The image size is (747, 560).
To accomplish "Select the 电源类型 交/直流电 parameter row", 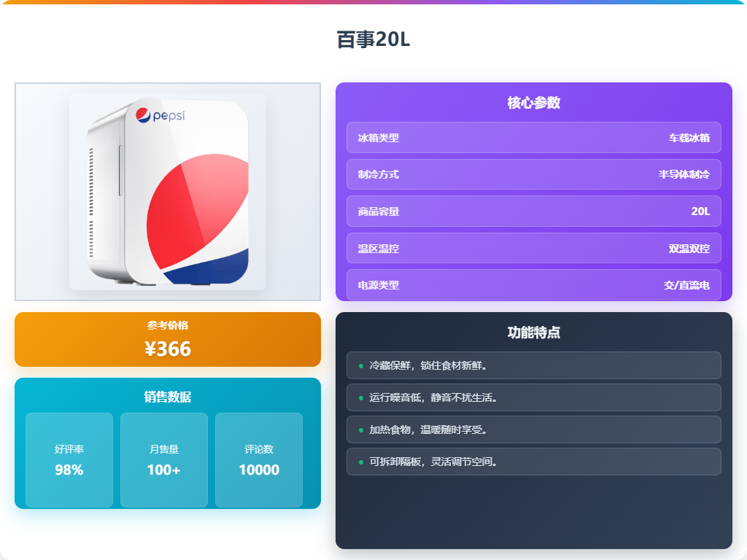I will [x=533, y=285].
